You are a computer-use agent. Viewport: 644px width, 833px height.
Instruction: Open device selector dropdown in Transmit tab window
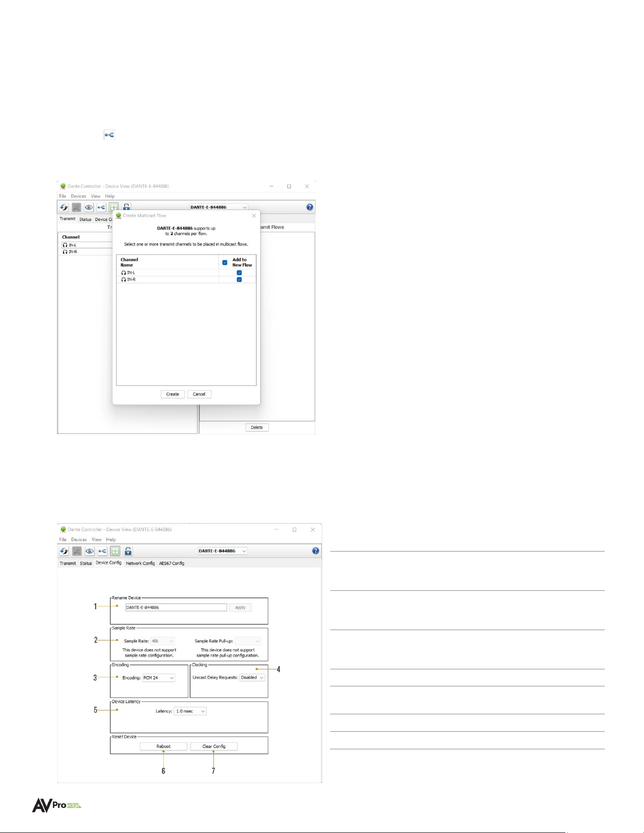[x=219, y=207]
